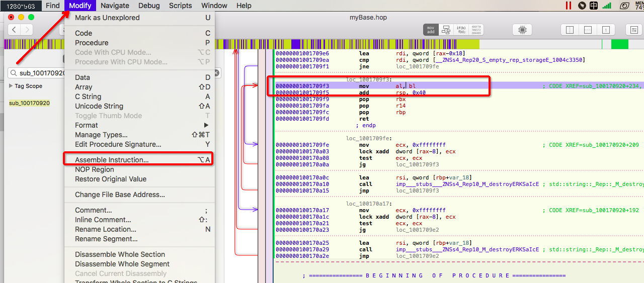Expand the Tag Scope disclosure triangle

(x=11, y=86)
